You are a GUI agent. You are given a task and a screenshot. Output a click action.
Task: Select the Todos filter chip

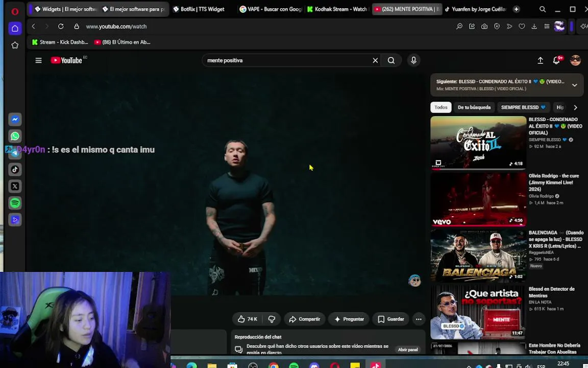(440, 107)
